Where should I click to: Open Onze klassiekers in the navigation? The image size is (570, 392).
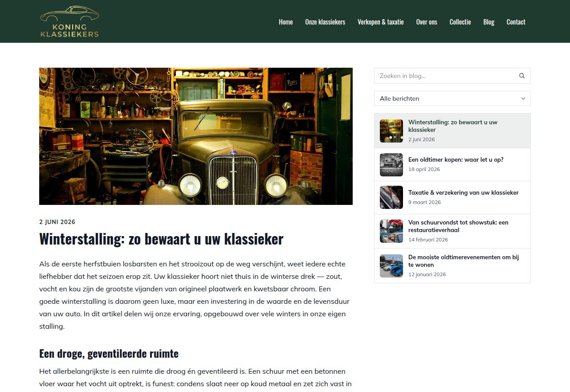[x=325, y=22]
